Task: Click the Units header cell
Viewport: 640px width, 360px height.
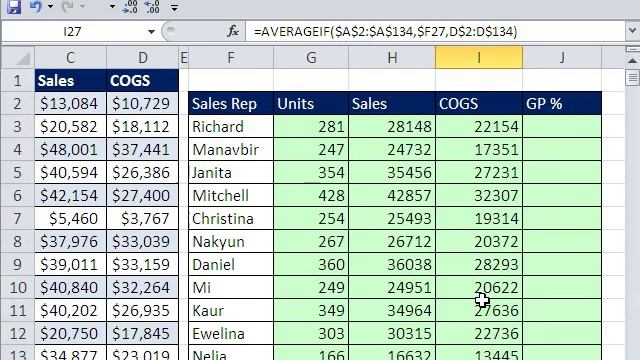Action: tap(311, 104)
